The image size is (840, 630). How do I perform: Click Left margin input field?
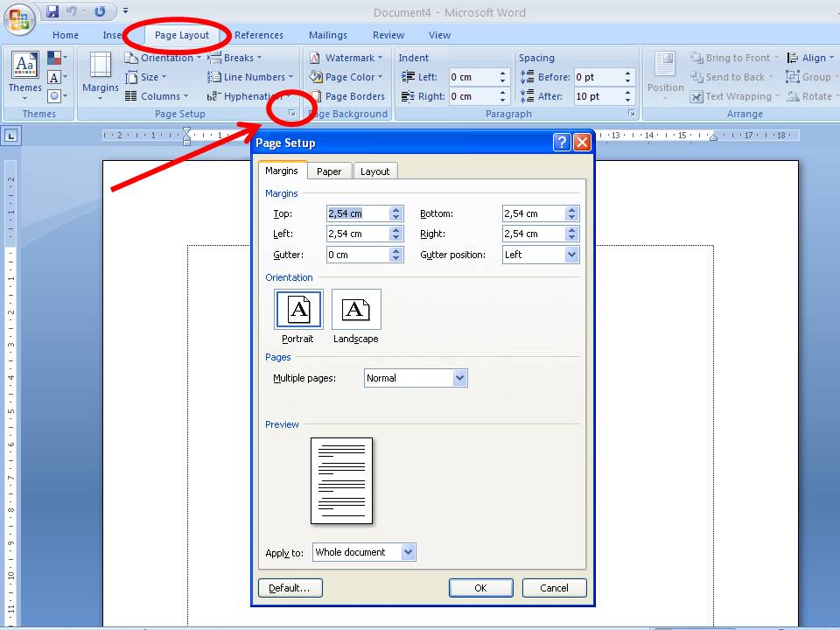click(358, 234)
